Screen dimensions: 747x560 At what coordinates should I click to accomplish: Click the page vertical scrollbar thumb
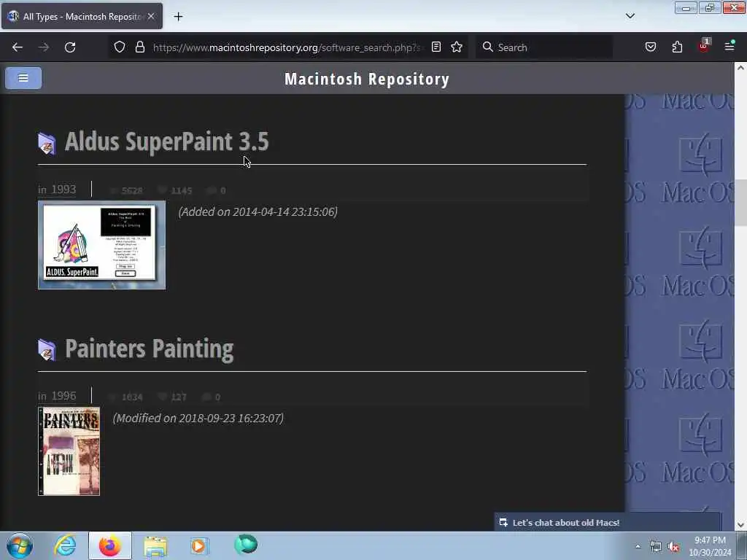tap(740, 204)
